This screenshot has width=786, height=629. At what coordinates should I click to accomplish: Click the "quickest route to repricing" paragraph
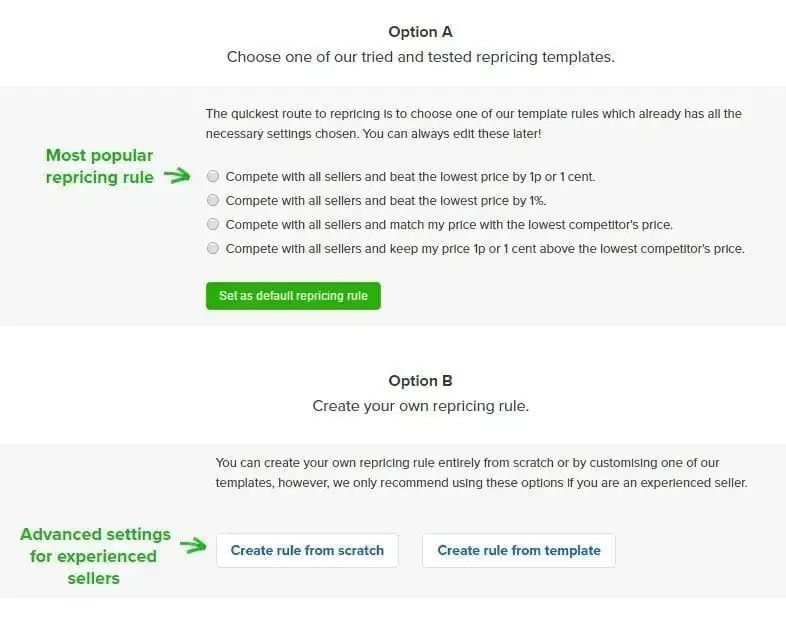(x=473, y=114)
